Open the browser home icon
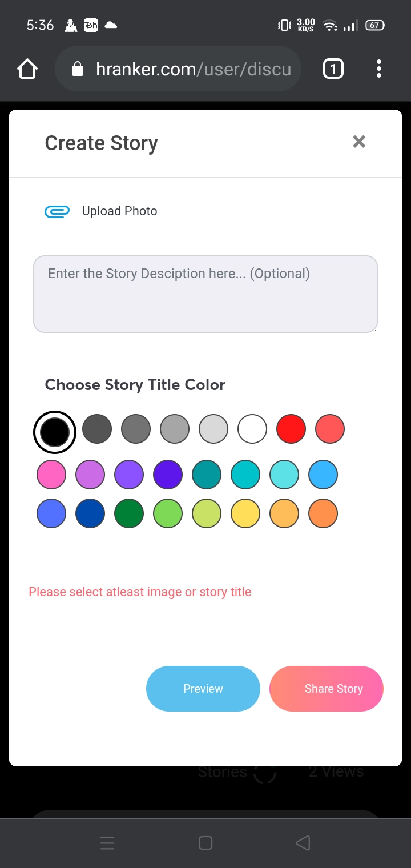Screen dimensions: 411x868 tap(27, 69)
